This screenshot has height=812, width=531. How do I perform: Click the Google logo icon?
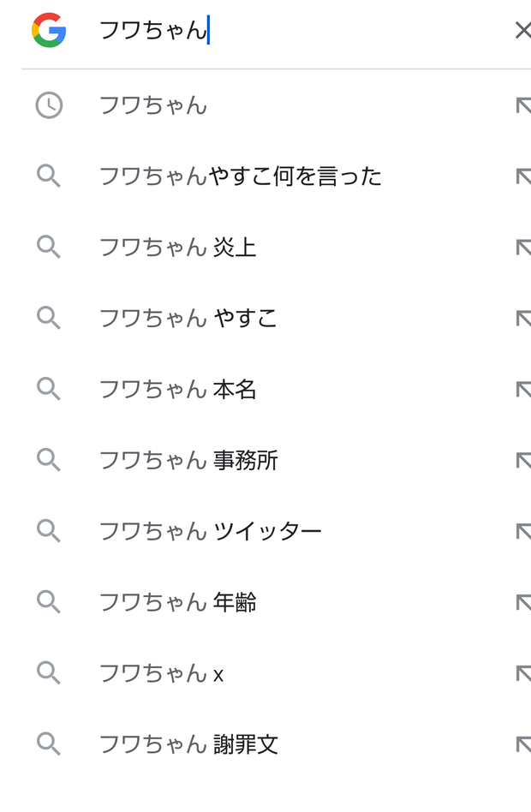point(49,30)
